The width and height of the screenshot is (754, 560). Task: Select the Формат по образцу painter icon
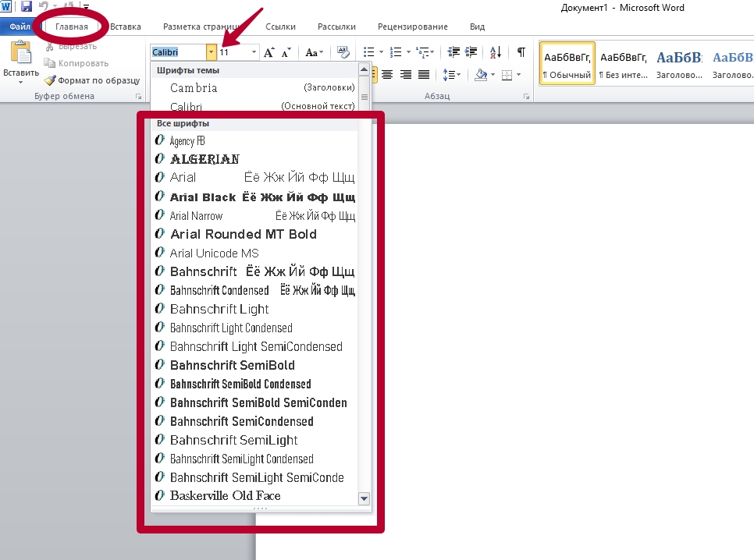tap(51, 81)
